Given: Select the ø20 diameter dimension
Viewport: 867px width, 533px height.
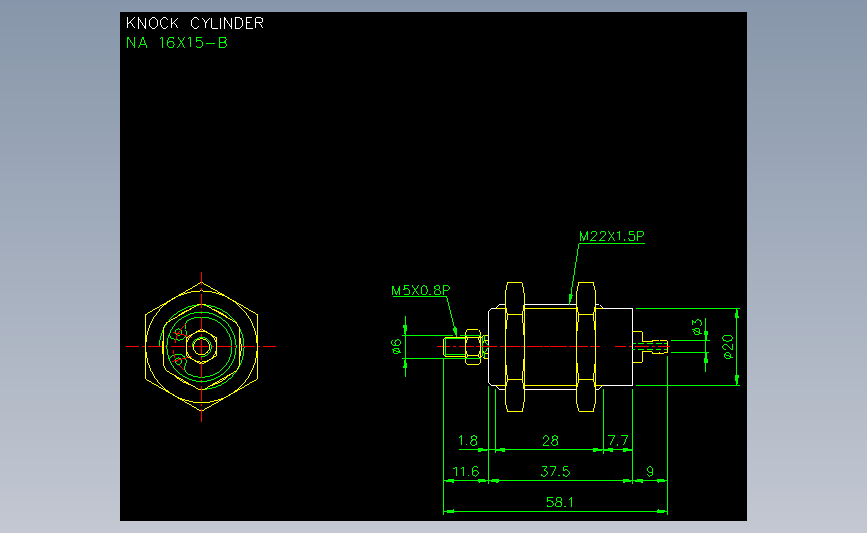Looking at the screenshot, I should click(x=728, y=347).
